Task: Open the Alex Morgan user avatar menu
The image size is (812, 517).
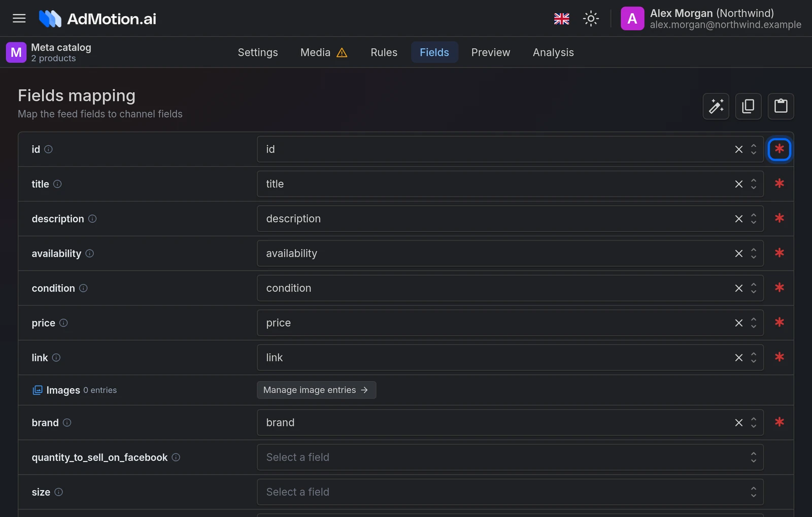Action: pos(632,19)
